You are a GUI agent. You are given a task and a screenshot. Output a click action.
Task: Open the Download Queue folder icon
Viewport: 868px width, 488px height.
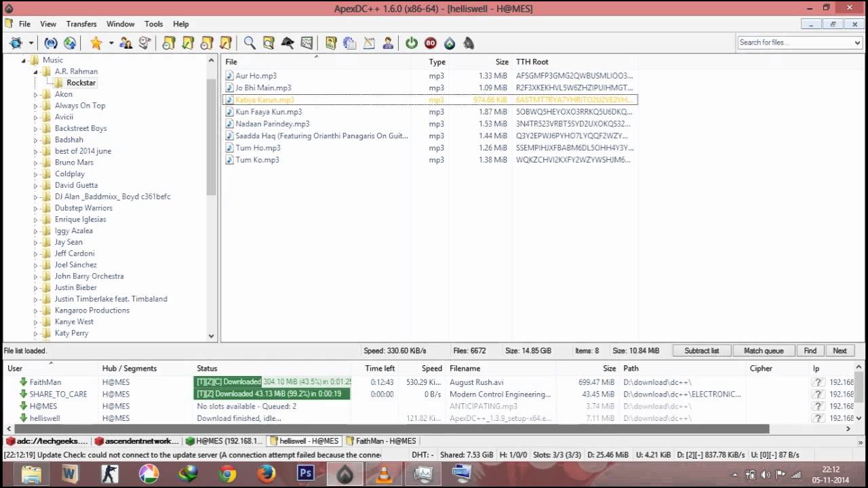tap(169, 43)
